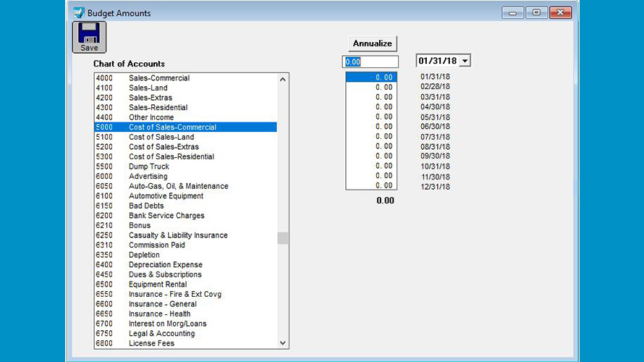
Task: Select 4400 Other Income account
Action: point(151,117)
